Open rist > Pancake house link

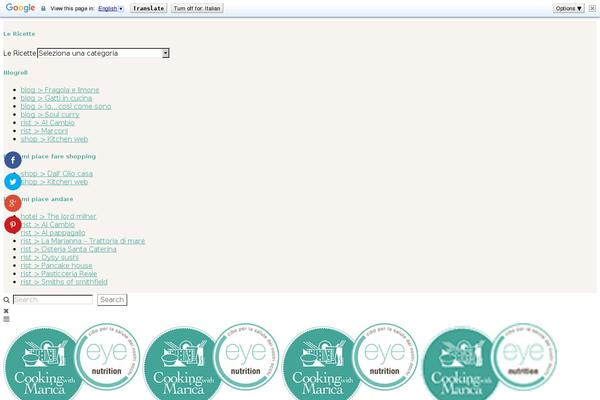[56, 266]
